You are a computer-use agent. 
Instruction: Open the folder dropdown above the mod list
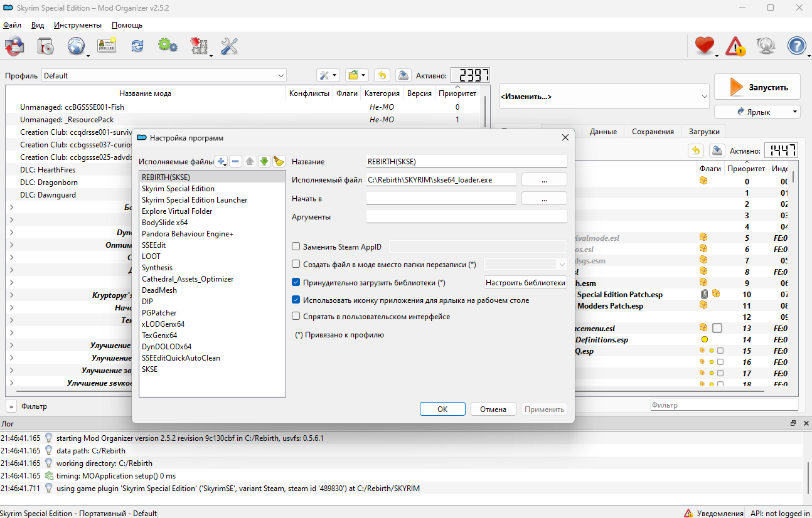[x=357, y=75]
